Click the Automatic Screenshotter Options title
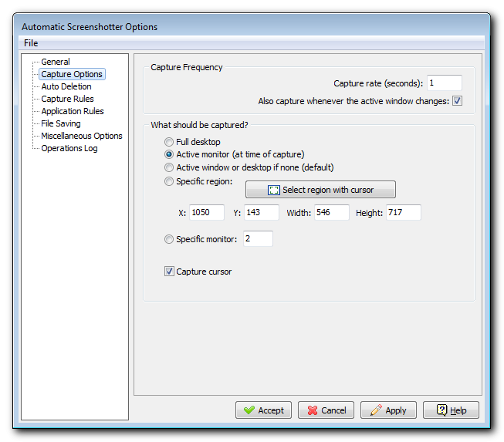This screenshot has height=442, width=504. pyautogui.click(x=90, y=27)
